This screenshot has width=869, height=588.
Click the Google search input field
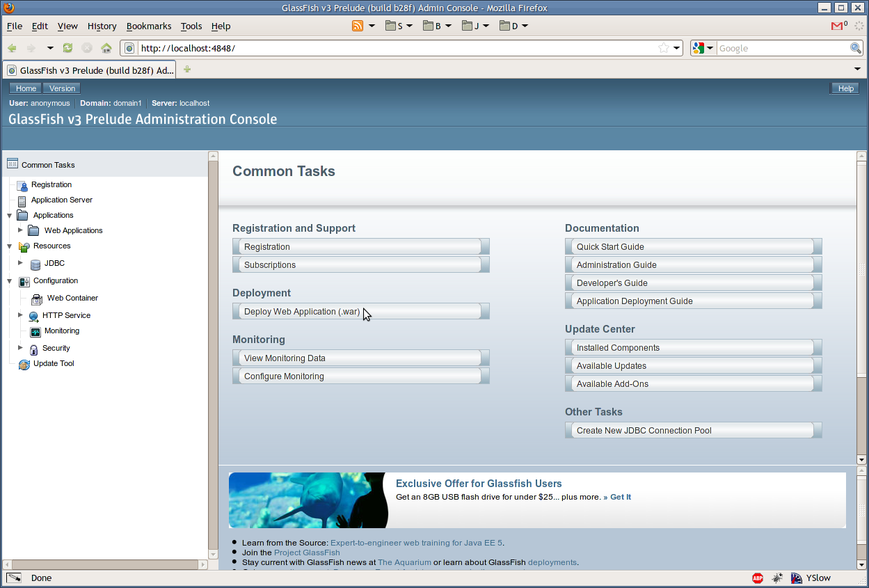pos(782,48)
